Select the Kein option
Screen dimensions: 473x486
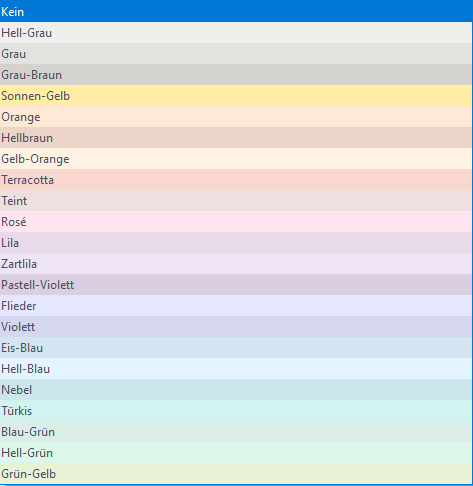pos(236,11)
